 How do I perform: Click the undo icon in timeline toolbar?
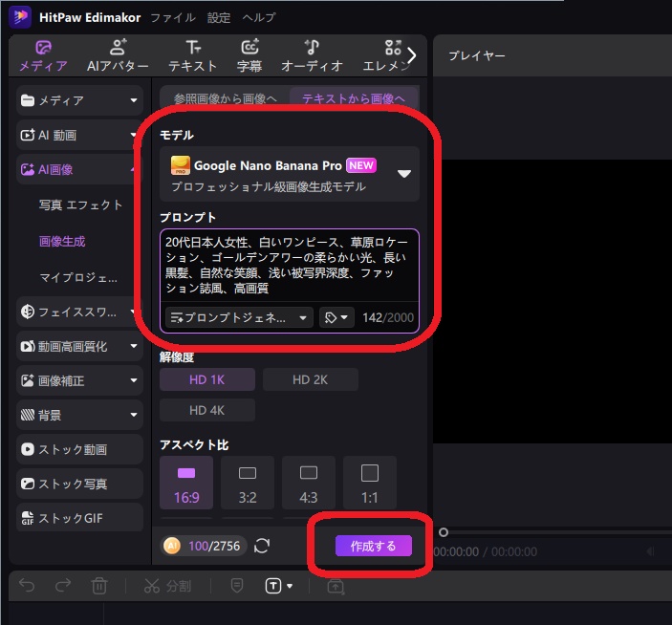pyautogui.click(x=27, y=586)
